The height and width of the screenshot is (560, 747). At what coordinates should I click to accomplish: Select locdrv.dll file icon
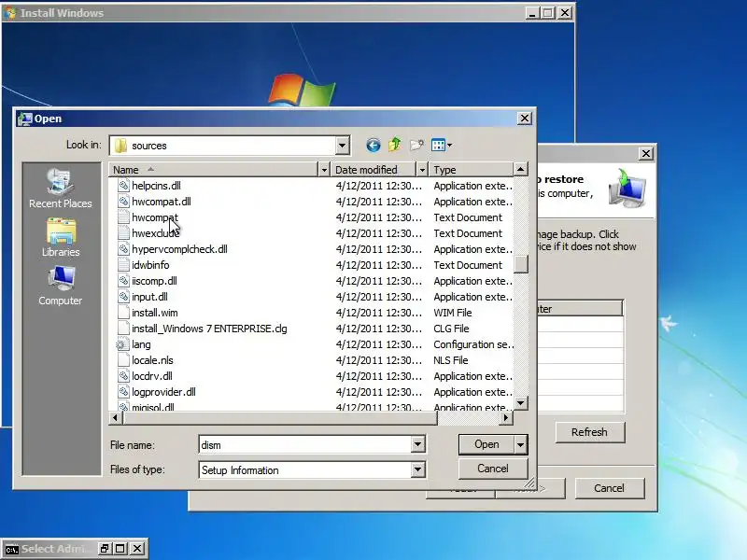click(123, 376)
